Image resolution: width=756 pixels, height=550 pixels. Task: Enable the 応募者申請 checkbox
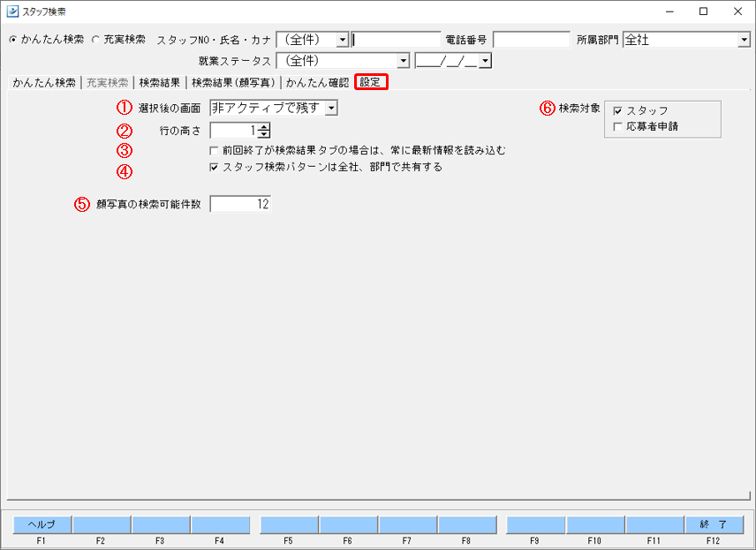[617, 127]
